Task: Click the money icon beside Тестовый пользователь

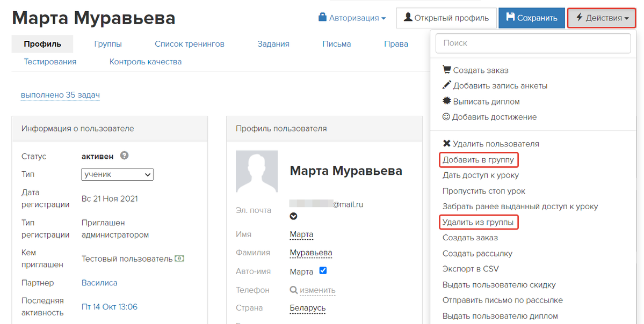Action: (x=179, y=259)
